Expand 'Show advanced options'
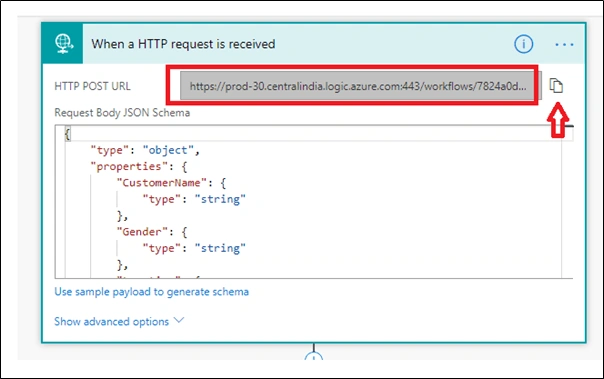Image resolution: width=604 pixels, height=379 pixels. click(x=119, y=321)
